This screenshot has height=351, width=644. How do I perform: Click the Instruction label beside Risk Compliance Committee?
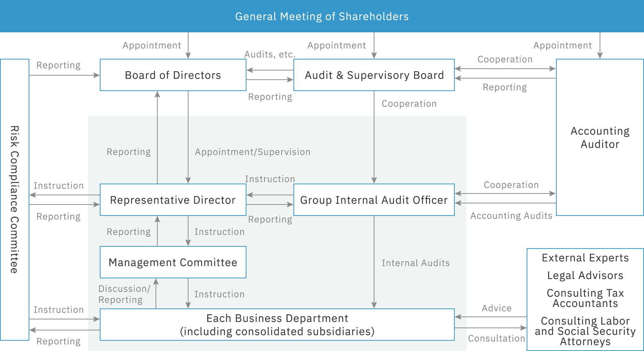[x=59, y=185]
